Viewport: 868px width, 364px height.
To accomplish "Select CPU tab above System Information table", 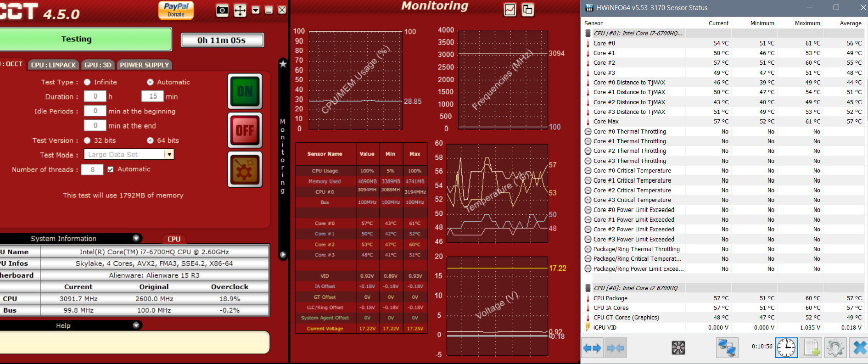I will (x=174, y=239).
